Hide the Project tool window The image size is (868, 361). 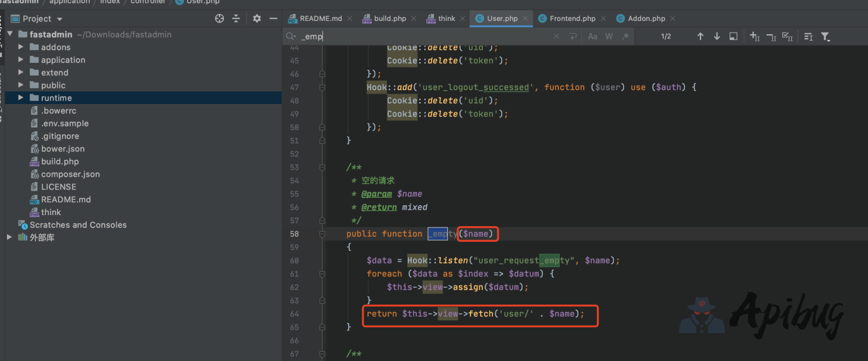(273, 19)
